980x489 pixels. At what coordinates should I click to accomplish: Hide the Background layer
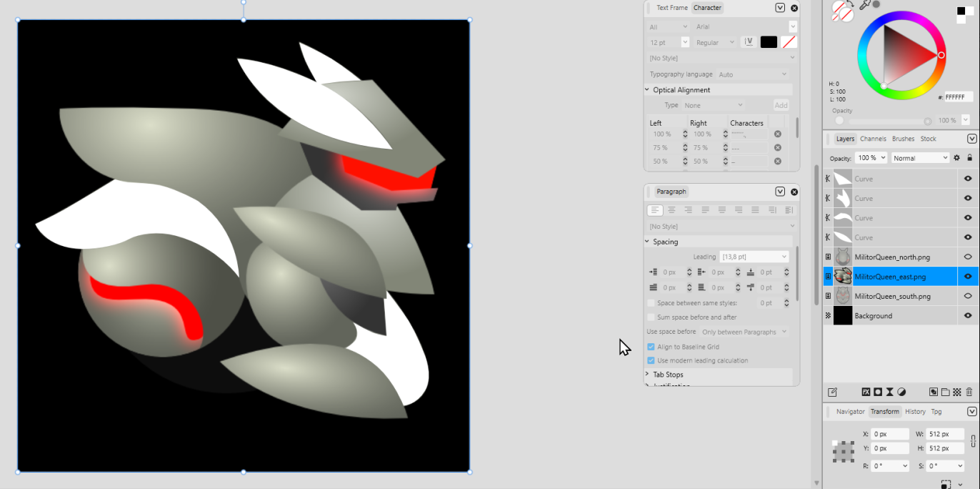[968, 315]
